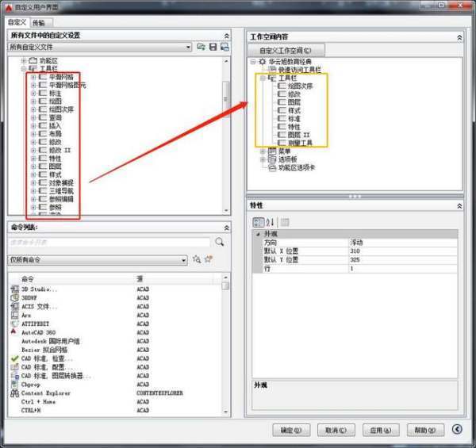The height and width of the screenshot is (448, 476).
Task: Collapse the 工作空间内容 panel chevron
Action: [x=459, y=37]
